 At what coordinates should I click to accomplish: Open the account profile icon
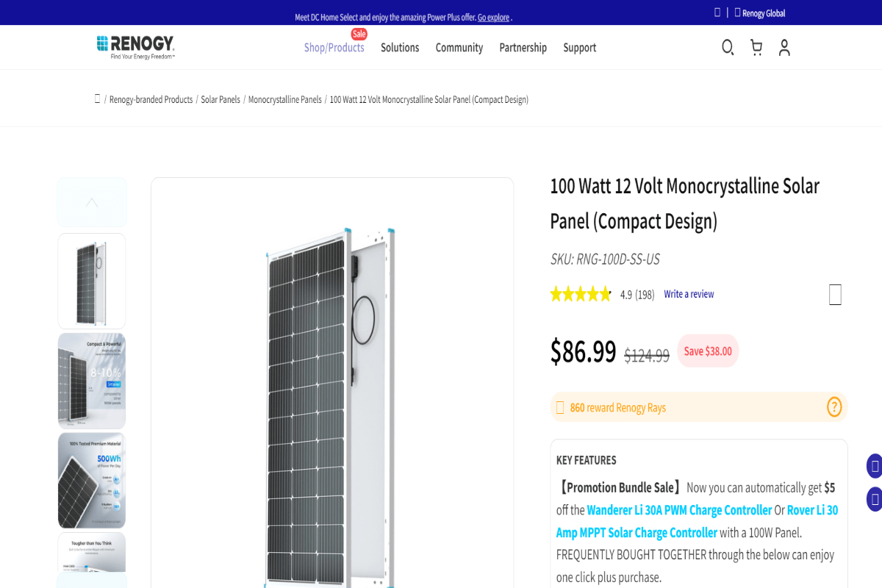click(784, 47)
